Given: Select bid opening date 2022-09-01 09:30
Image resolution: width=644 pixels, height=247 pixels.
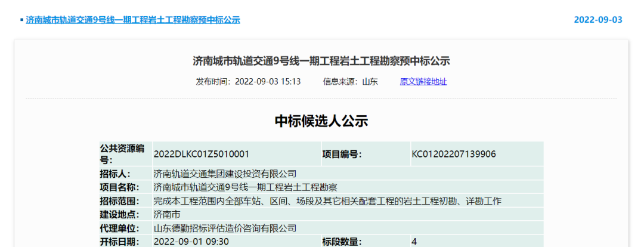Looking at the screenshot, I should click(x=191, y=242).
